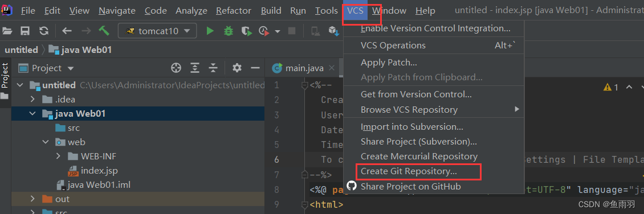Start debugging with the green bug icon
This screenshot has width=644, height=214.
point(228,31)
